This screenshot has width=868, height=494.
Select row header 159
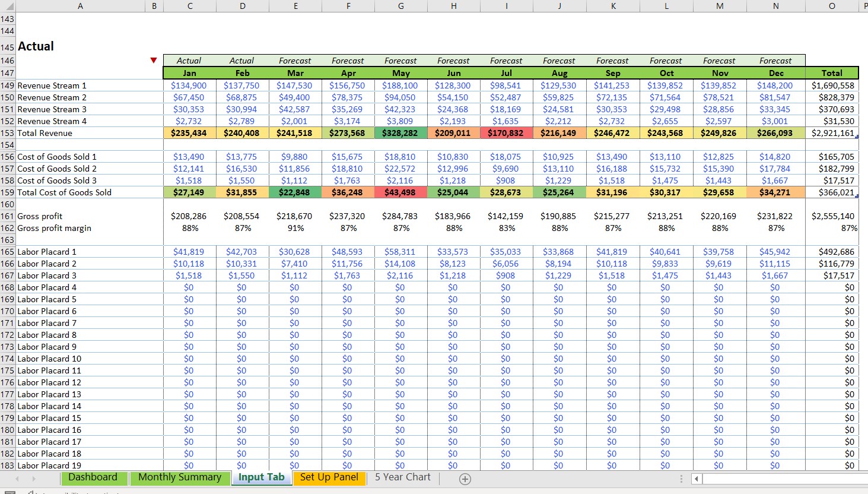click(x=8, y=192)
